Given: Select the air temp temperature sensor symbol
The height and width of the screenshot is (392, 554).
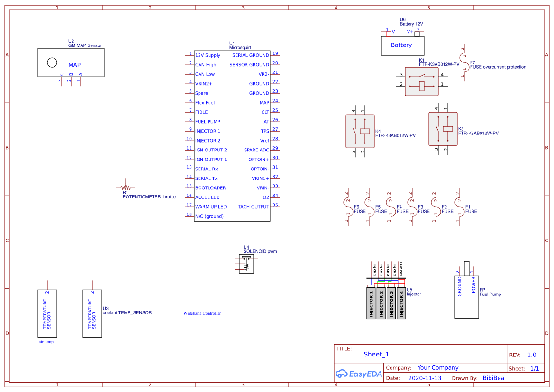Looking at the screenshot, I should click(47, 312).
